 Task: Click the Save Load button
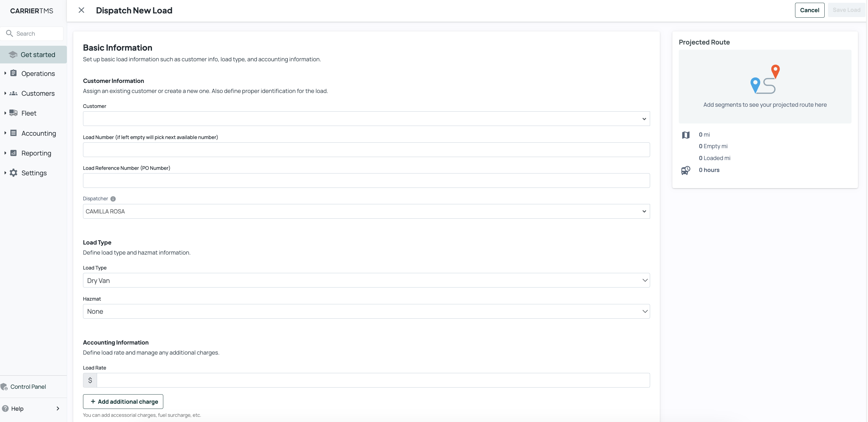click(846, 10)
